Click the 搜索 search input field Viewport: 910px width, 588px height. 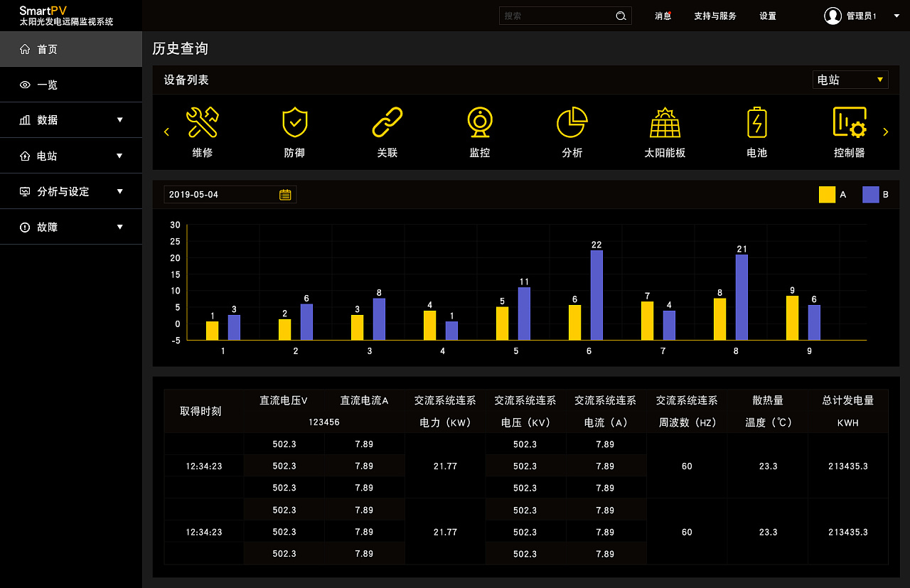tap(565, 16)
